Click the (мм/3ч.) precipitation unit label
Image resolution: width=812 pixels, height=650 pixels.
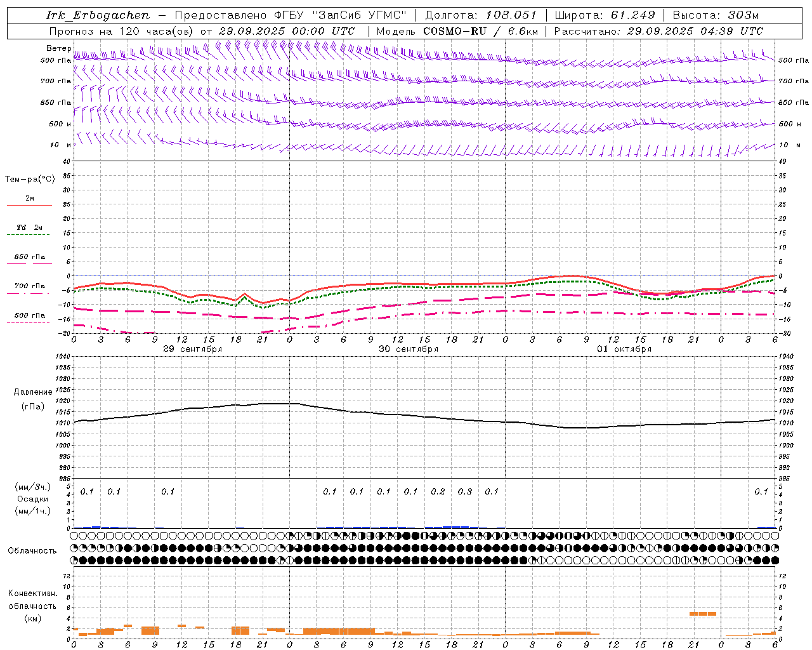(x=33, y=487)
